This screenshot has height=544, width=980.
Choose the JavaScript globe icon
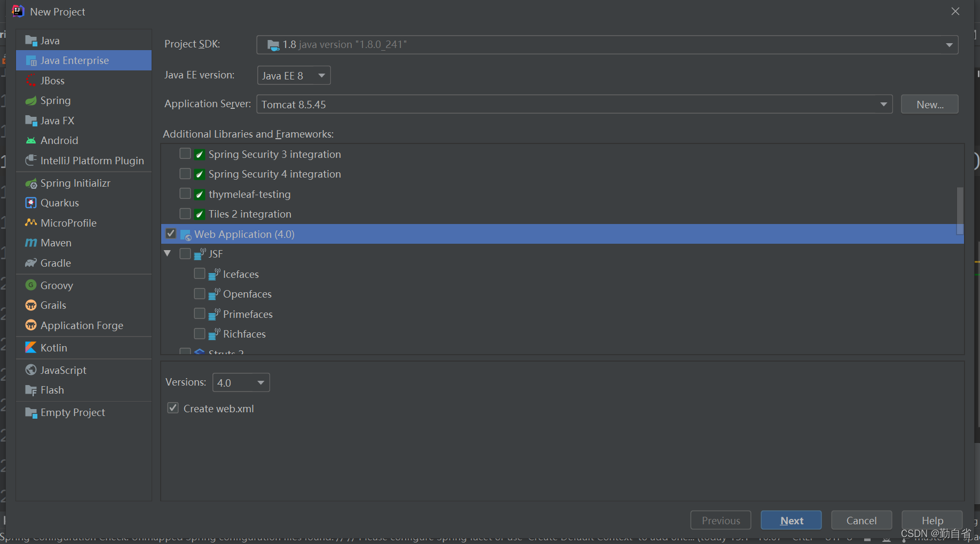click(x=31, y=370)
